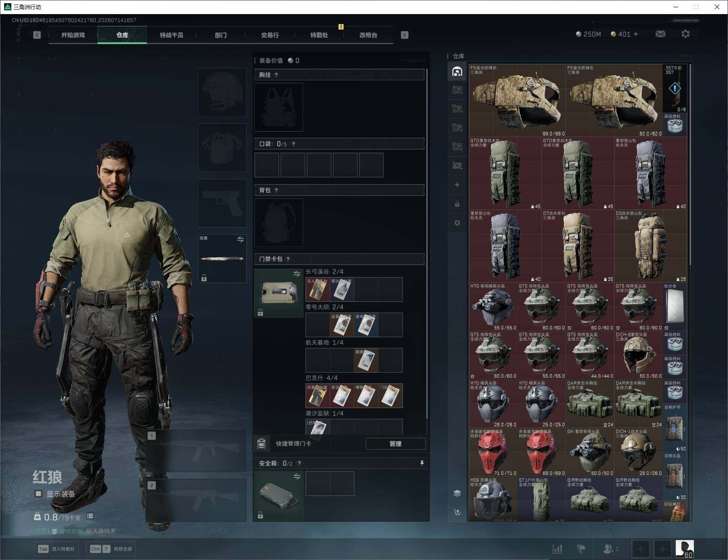Screen dimensions: 728x560
Task: Open the 特战干员 tab
Action: [171, 35]
